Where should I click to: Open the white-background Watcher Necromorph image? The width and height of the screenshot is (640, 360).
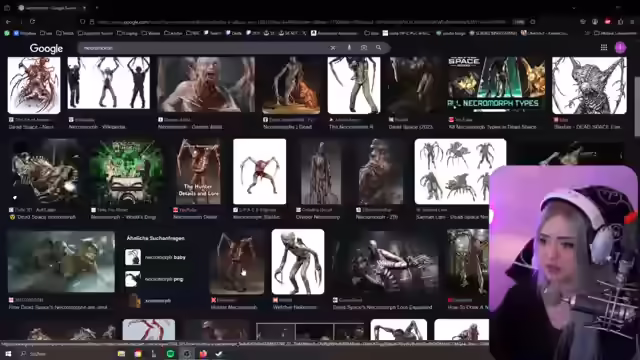[x=298, y=262]
